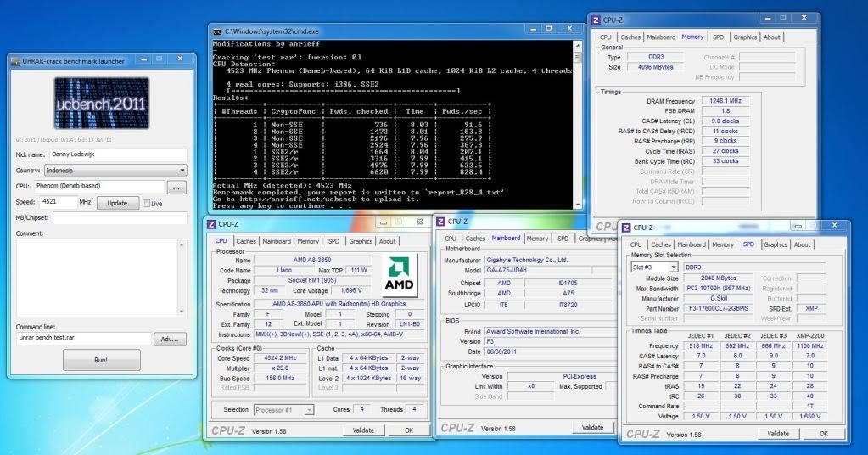Click the Run! button
The height and width of the screenshot is (455, 868).
(101, 360)
